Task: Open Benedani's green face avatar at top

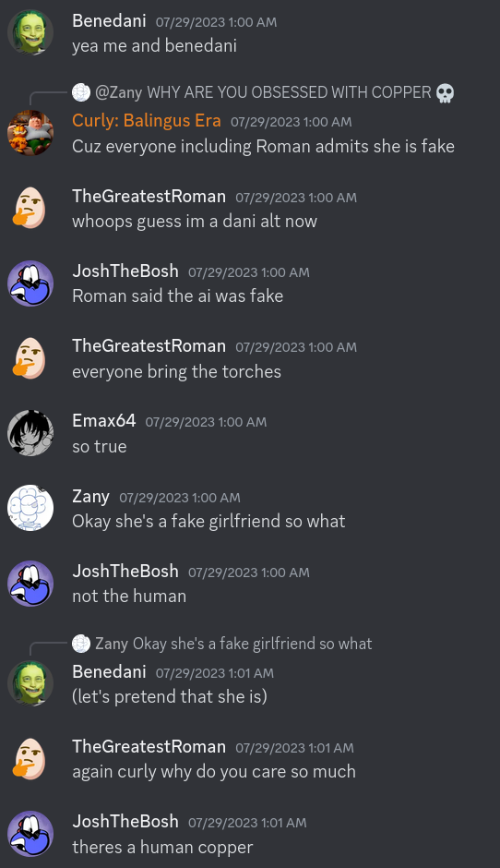Action: [30, 32]
